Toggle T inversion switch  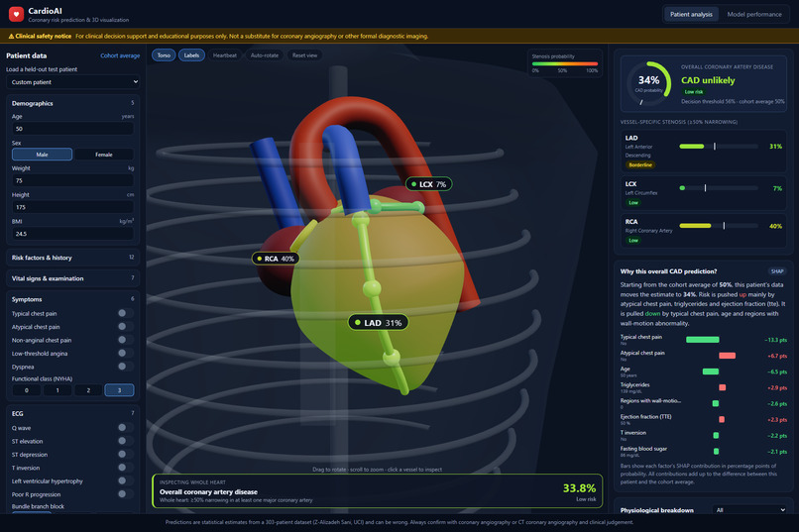click(125, 468)
